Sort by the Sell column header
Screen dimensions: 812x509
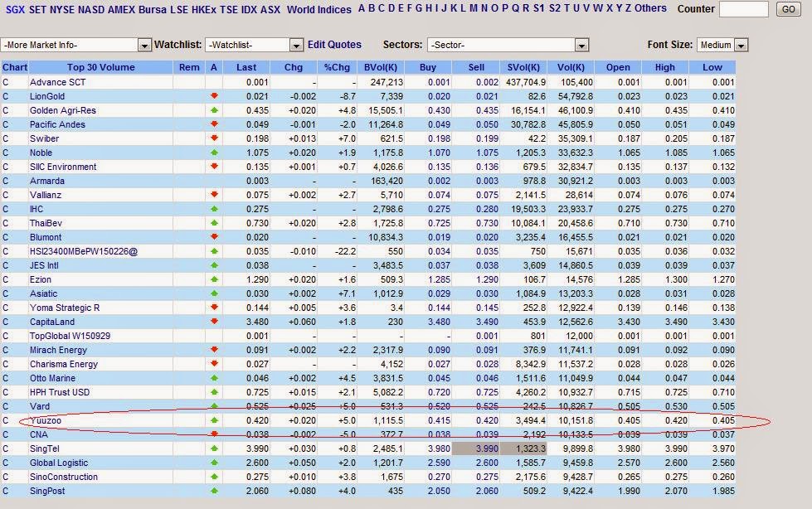(x=476, y=67)
